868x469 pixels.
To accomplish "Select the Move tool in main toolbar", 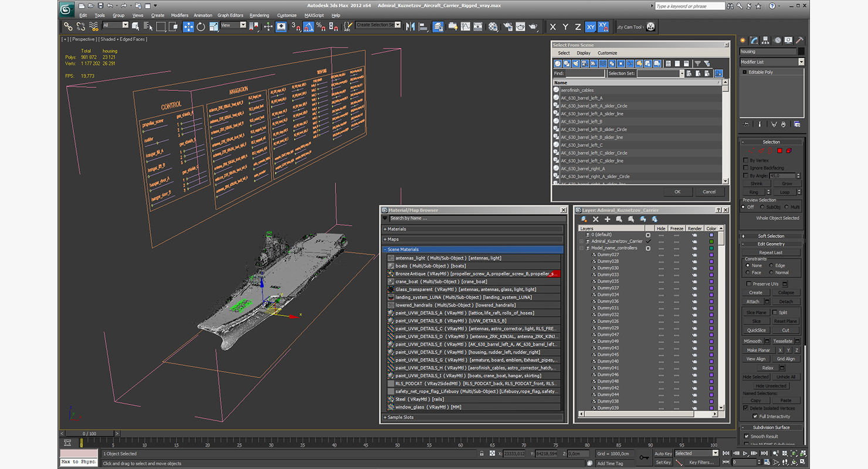I will click(x=188, y=26).
